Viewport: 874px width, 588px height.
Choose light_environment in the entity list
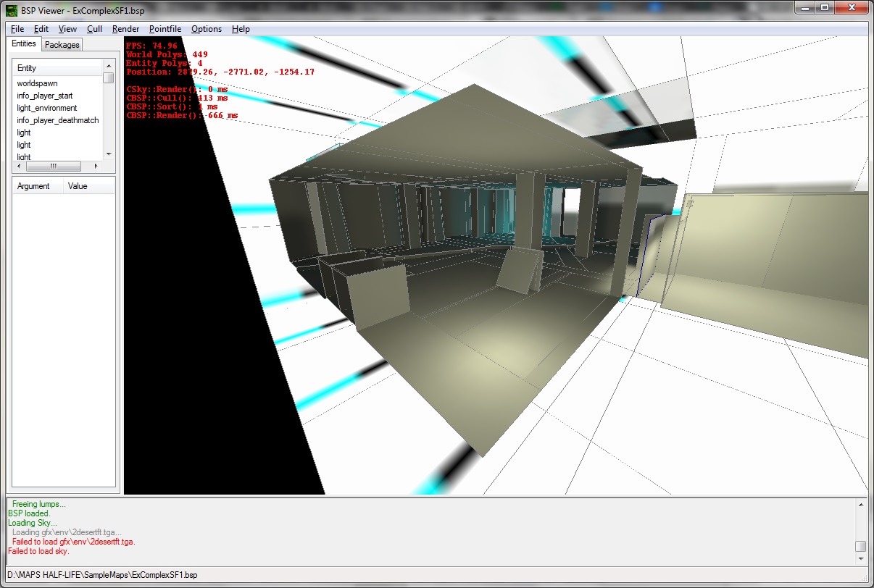[x=47, y=108]
